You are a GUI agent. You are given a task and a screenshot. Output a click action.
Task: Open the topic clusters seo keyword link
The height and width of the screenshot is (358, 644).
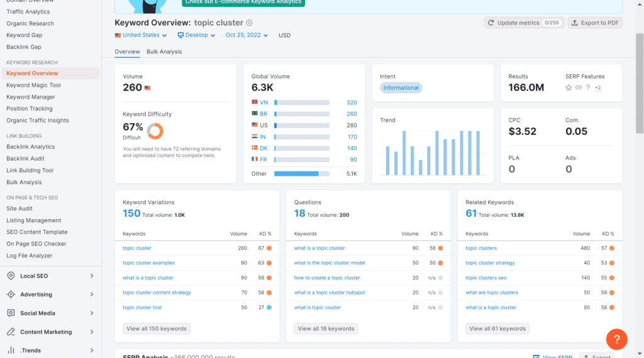tap(486, 278)
